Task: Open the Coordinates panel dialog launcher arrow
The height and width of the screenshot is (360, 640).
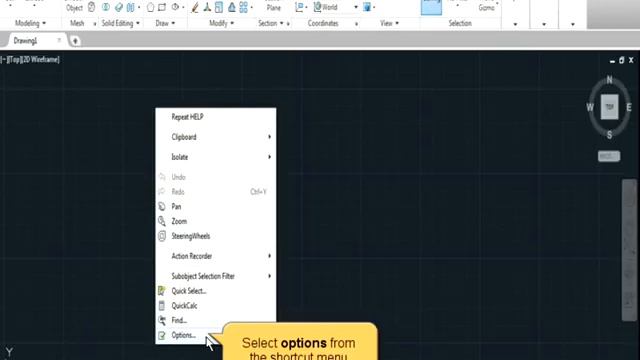Action: click(x=356, y=24)
